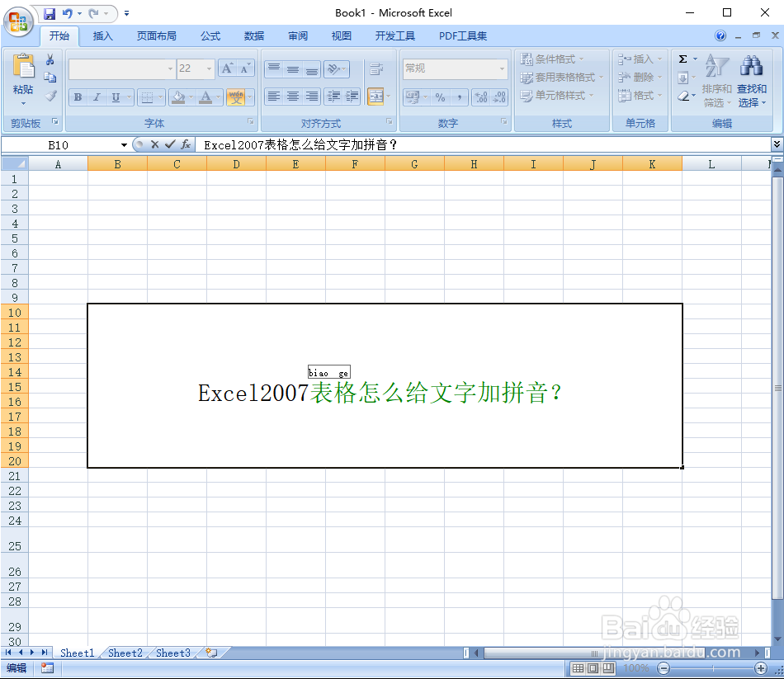Toggle italic formatting
Image resolution: width=784 pixels, height=679 pixels.
[97, 97]
